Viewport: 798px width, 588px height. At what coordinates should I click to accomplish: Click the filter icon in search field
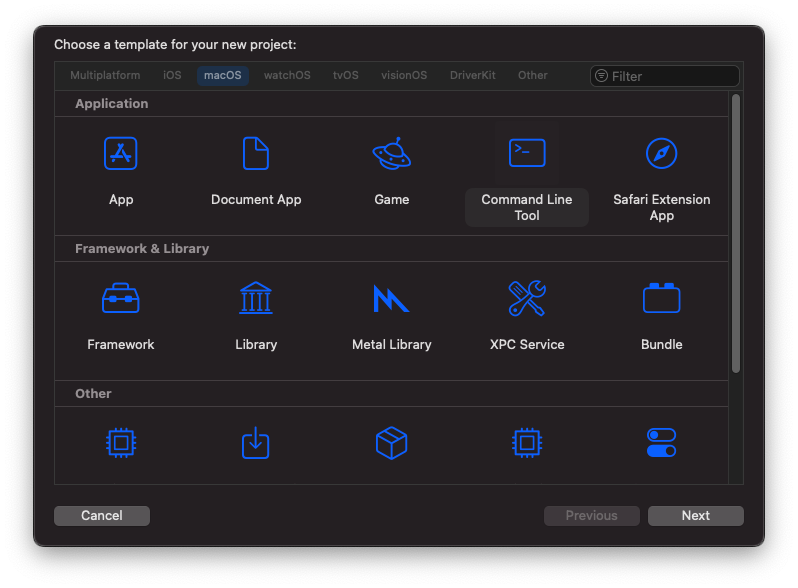coord(601,76)
